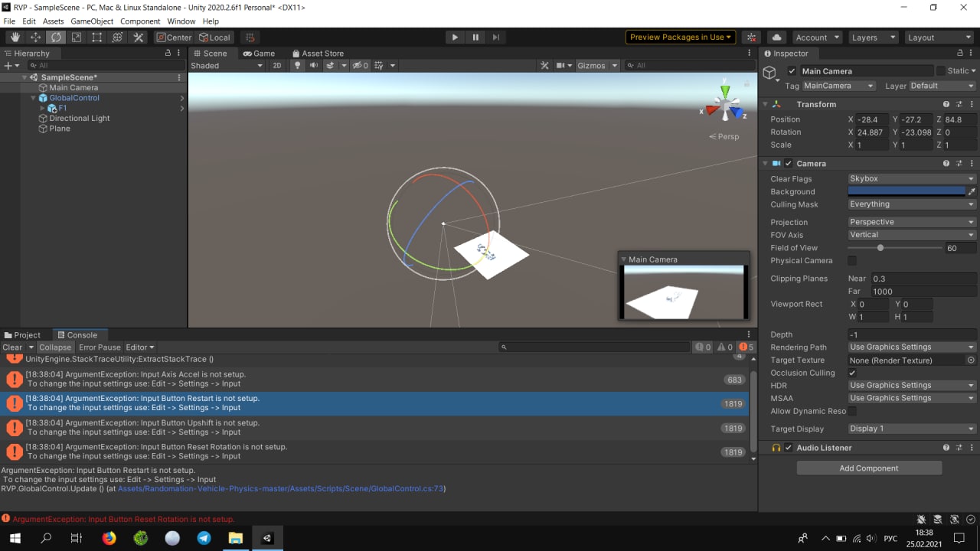
Task: Toggle hidden objects visibility counter
Action: (x=360, y=66)
